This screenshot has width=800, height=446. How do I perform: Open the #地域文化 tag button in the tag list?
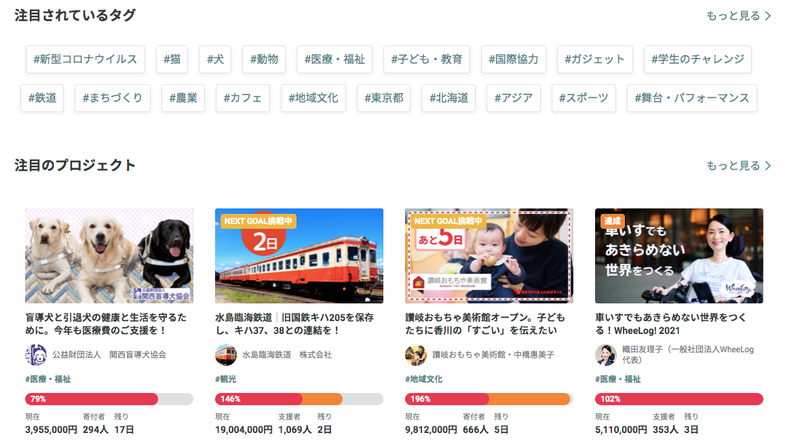[313, 98]
